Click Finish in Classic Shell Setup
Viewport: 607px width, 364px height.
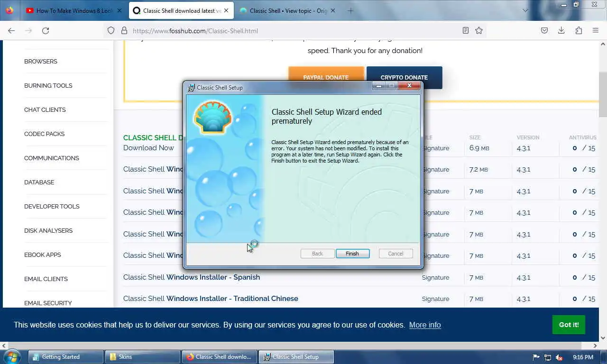(352, 254)
